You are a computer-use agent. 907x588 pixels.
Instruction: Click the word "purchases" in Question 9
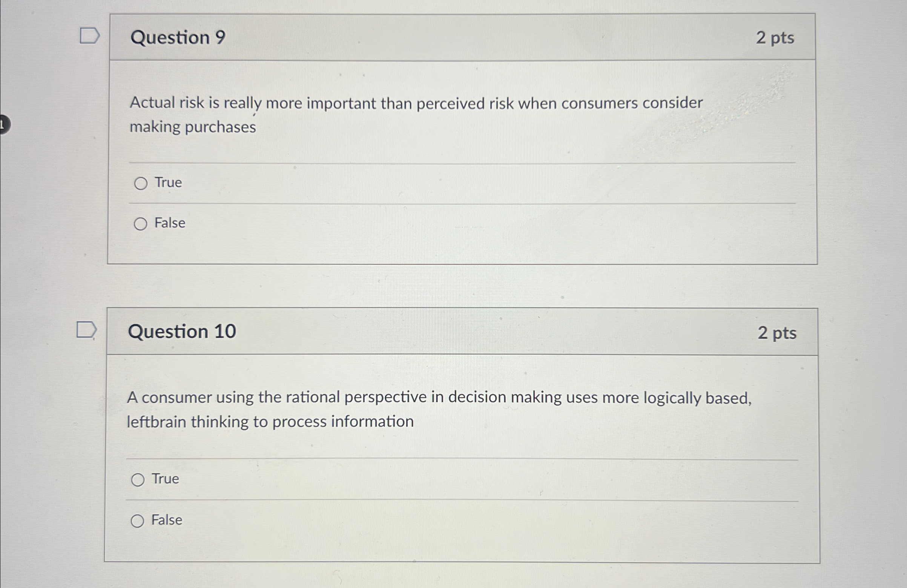pyautogui.click(x=220, y=127)
